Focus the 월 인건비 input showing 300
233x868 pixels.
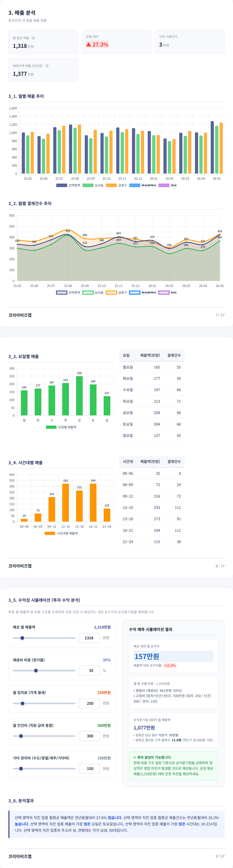pos(89,736)
